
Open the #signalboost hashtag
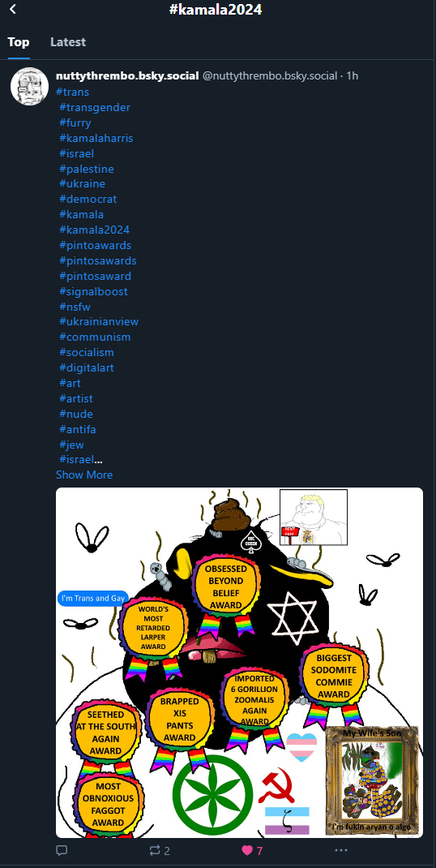point(93,291)
